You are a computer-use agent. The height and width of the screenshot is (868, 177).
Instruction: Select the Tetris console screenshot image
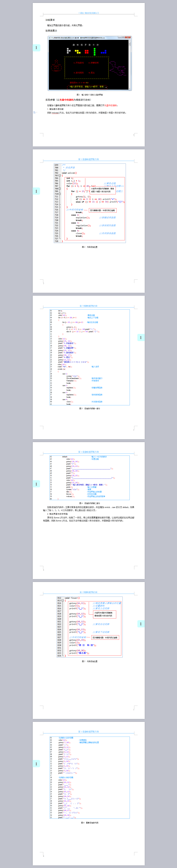90,63
